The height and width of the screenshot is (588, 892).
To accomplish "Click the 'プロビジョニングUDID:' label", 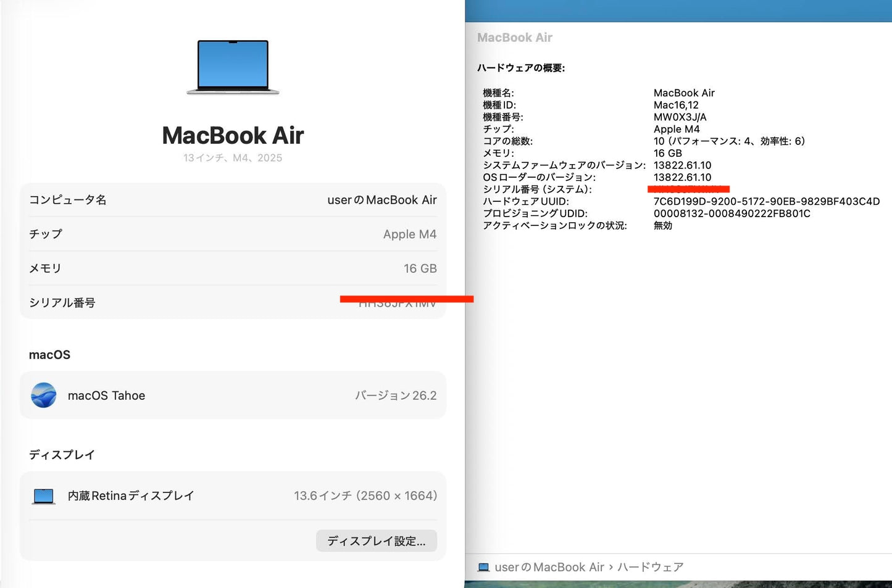I will coord(535,213).
